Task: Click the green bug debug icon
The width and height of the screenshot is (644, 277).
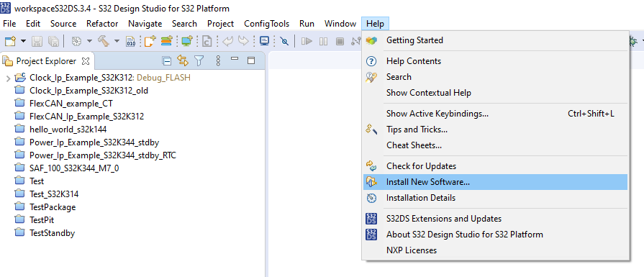Action: click(633, 40)
